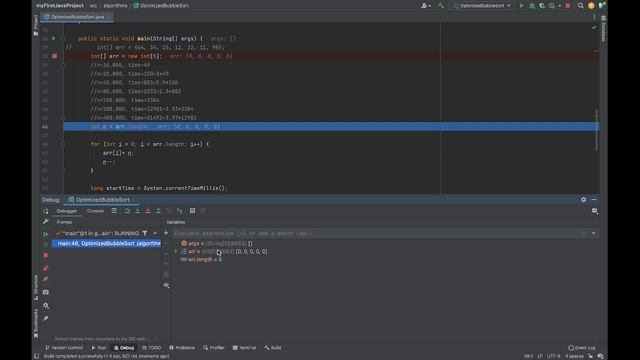Viewport: 640px width, 360px height.
Task: Click the layout settings icon in Debug panel
Action: tap(595, 211)
